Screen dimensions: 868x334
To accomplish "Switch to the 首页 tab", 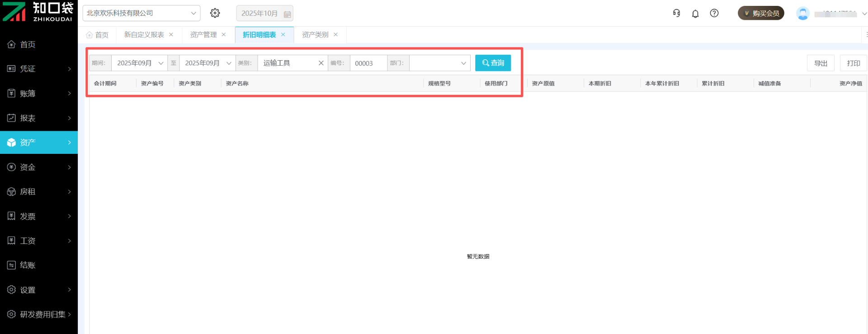I will point(98,35).
